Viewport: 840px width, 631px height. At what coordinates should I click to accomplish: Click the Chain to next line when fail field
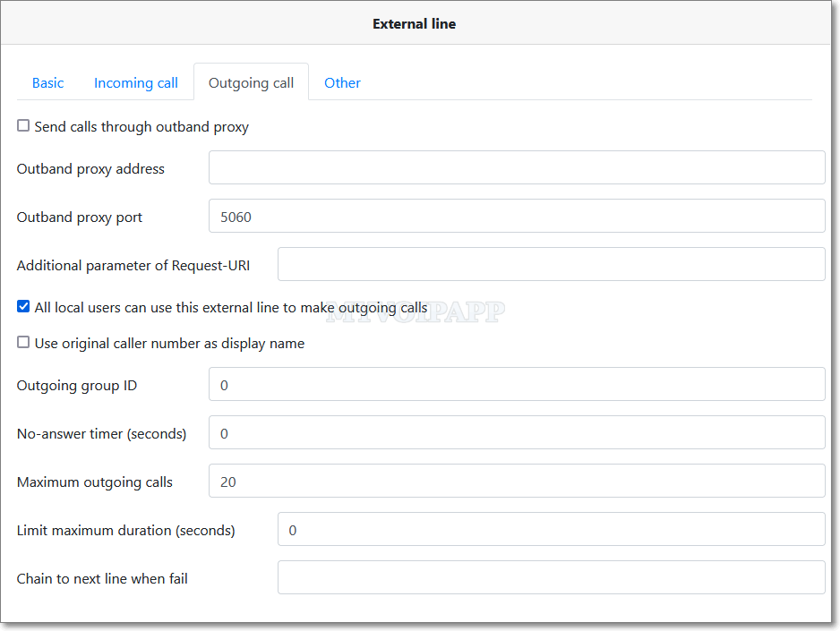coord(550,577)
